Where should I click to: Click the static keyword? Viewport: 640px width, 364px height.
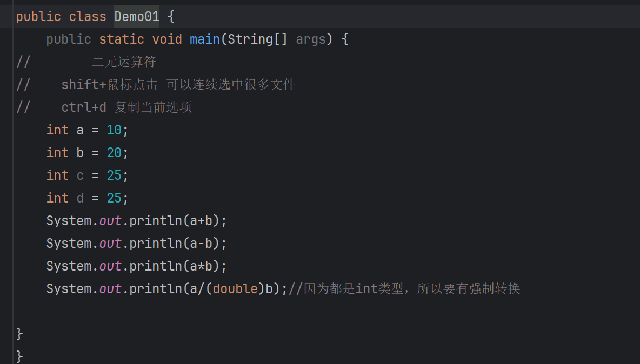(122, 39)
